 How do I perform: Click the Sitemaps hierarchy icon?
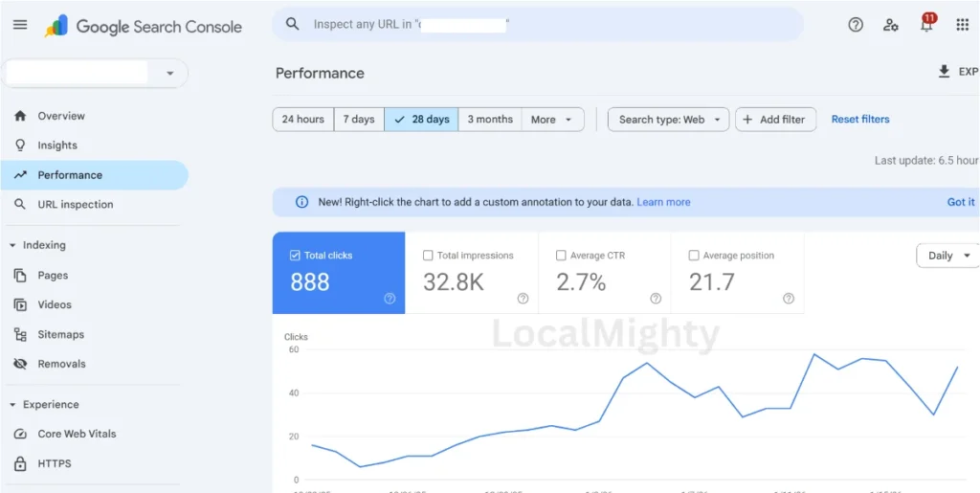tap(20, 334)
